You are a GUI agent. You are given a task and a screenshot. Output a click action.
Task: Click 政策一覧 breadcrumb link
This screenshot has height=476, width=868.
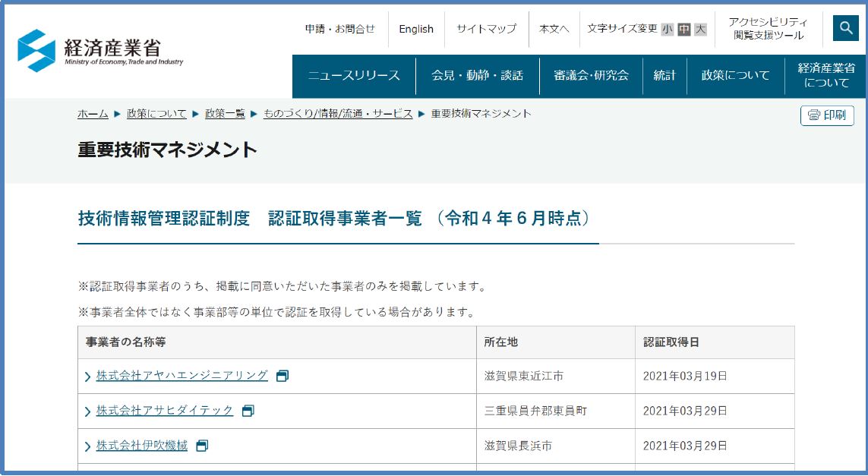pyautogui.click(x=225, y=113)
